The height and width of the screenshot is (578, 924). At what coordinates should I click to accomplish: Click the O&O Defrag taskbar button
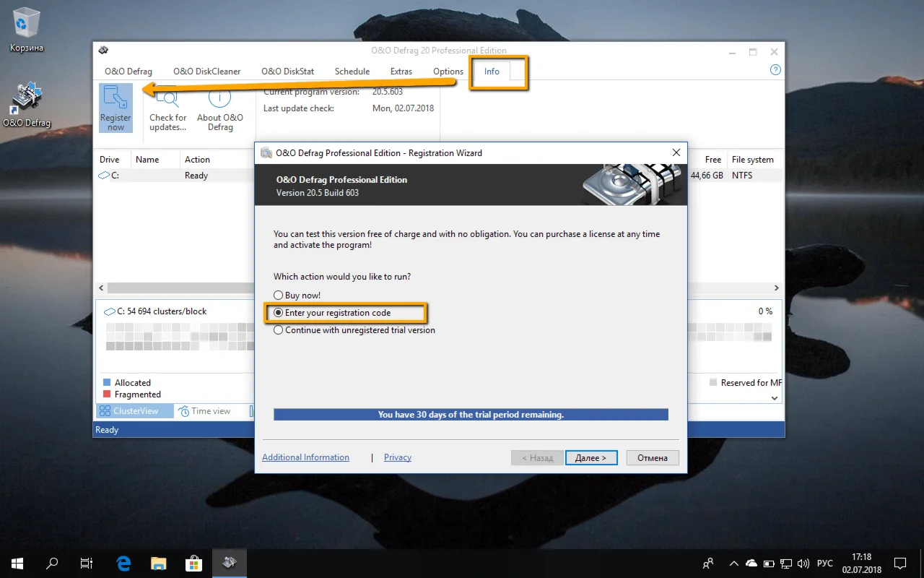click(229, 563)
